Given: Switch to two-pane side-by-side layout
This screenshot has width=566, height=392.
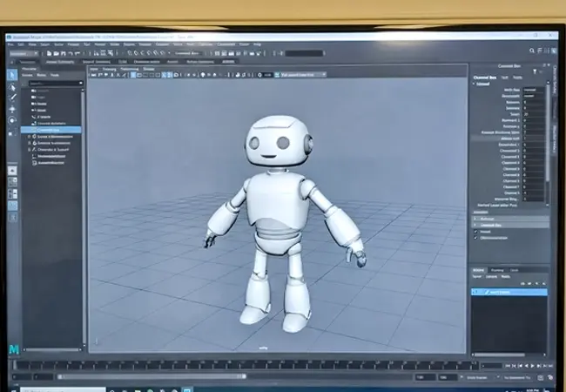Looking at the screenshot, I should pos(12,194).
